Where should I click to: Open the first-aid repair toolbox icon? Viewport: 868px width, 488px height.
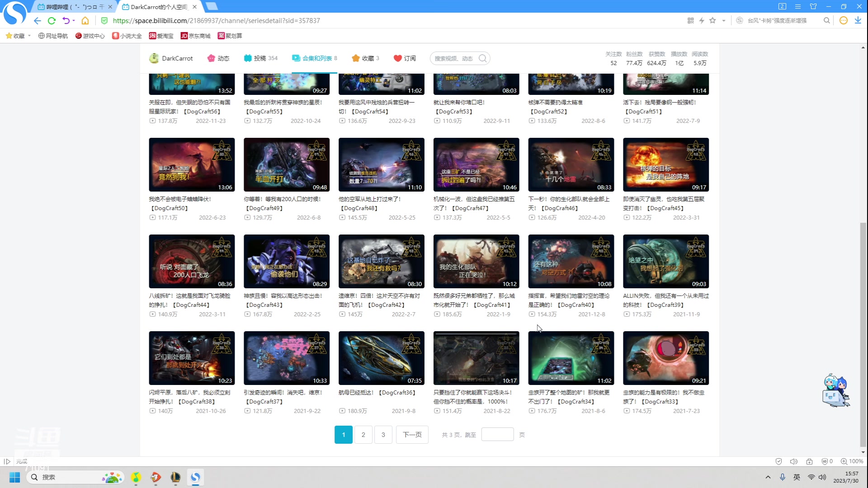tap(810, 461)
